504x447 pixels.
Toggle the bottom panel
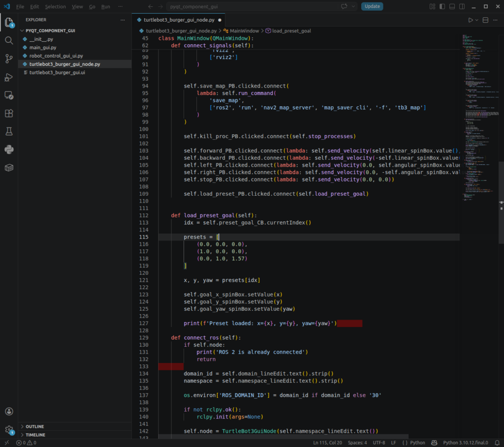tap(452, 6)
